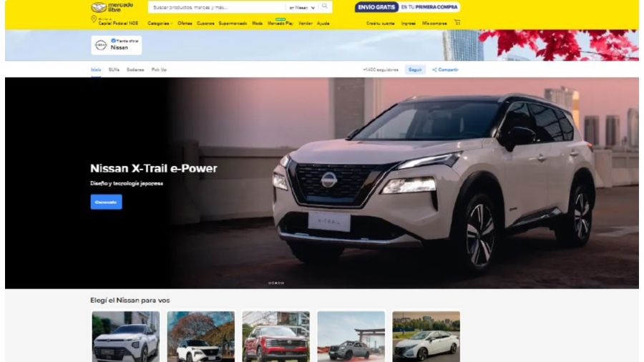Open the Ayuda link
This screenshot has height=362, width=644.
[323, 24]
